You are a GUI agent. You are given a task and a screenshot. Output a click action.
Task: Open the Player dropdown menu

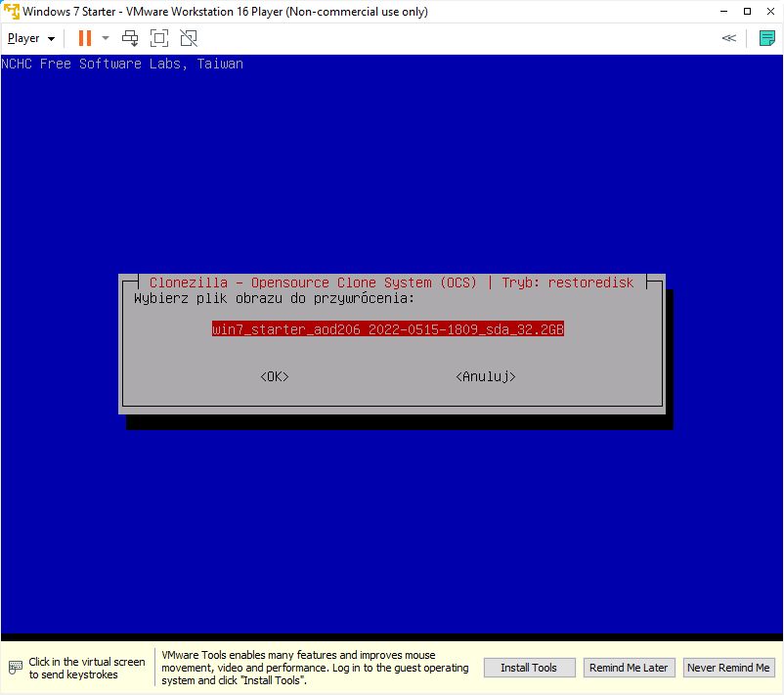(x=31, y=38)
